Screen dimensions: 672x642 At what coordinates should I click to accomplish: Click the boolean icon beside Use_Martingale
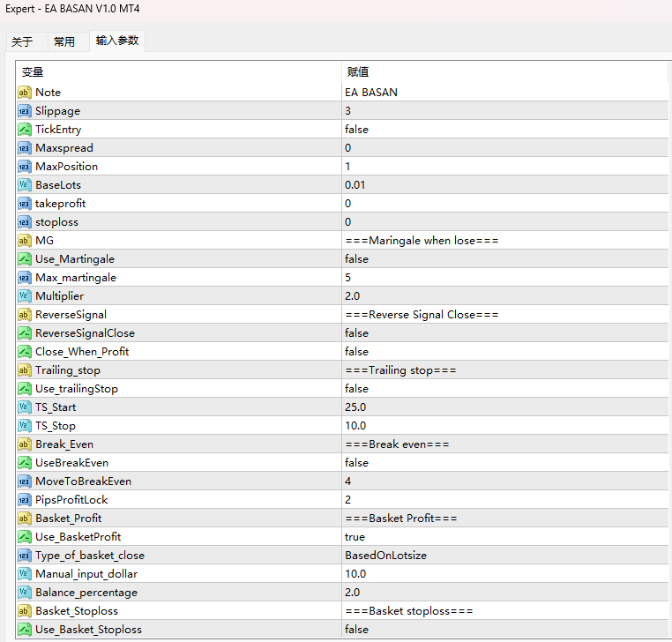tap(24, 259)
